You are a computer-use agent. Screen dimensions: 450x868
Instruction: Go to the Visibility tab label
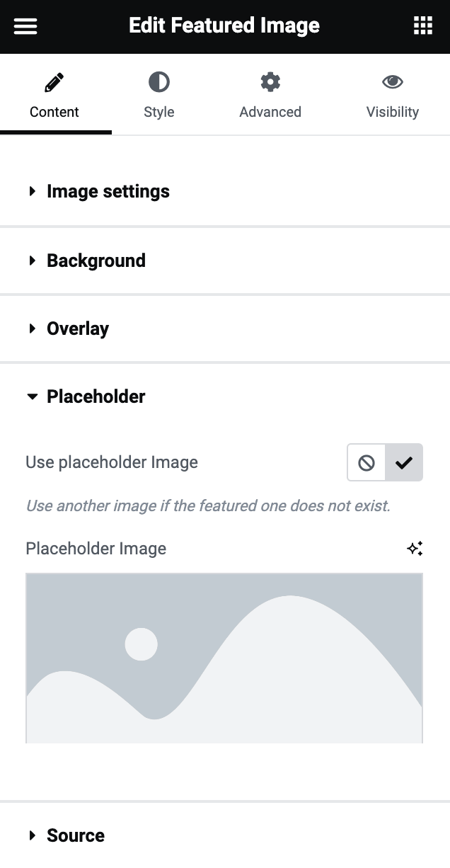click(x=393, y=112)
